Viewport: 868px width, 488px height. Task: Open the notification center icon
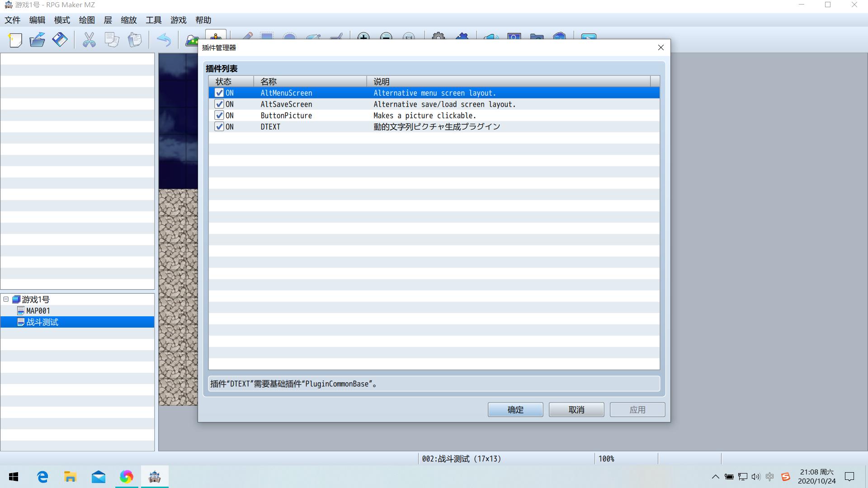(849, 477)
